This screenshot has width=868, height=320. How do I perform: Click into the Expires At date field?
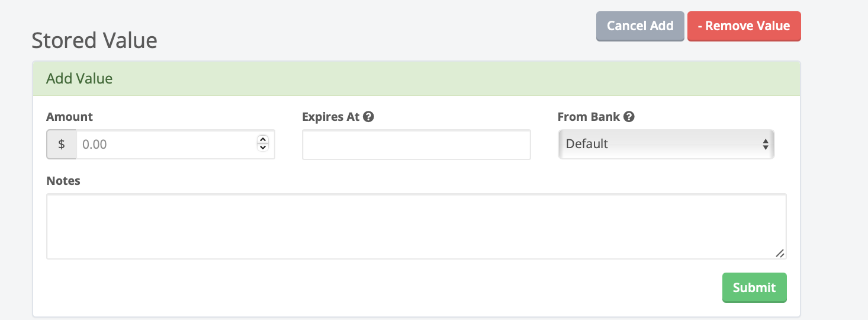point(416,145)
